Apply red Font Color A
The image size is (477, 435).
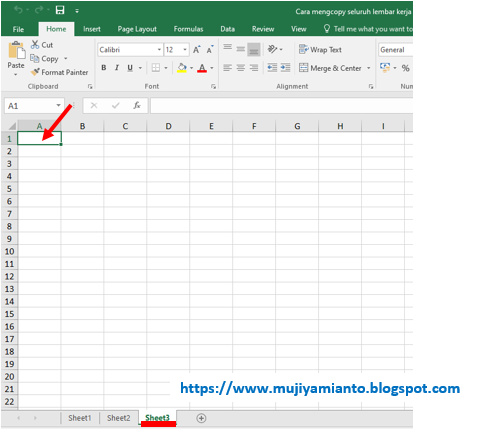point(202,68)
